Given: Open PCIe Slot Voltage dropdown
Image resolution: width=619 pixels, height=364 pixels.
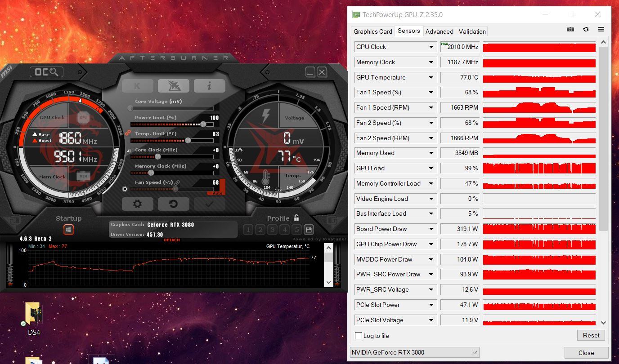Looking at the screenshot, I should point(431,320).
